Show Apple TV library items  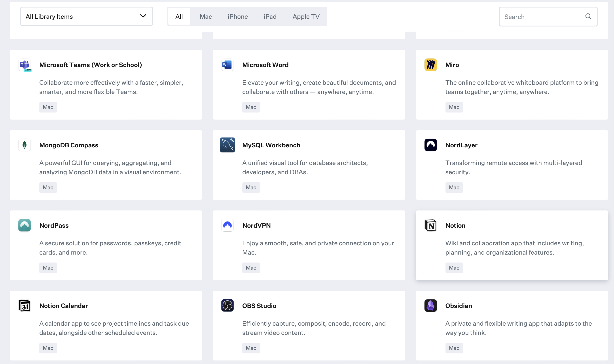pos(306,16)
